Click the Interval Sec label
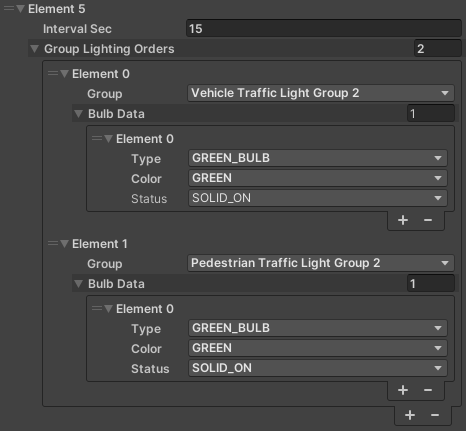466x431 pixels. tap(77, 29)
